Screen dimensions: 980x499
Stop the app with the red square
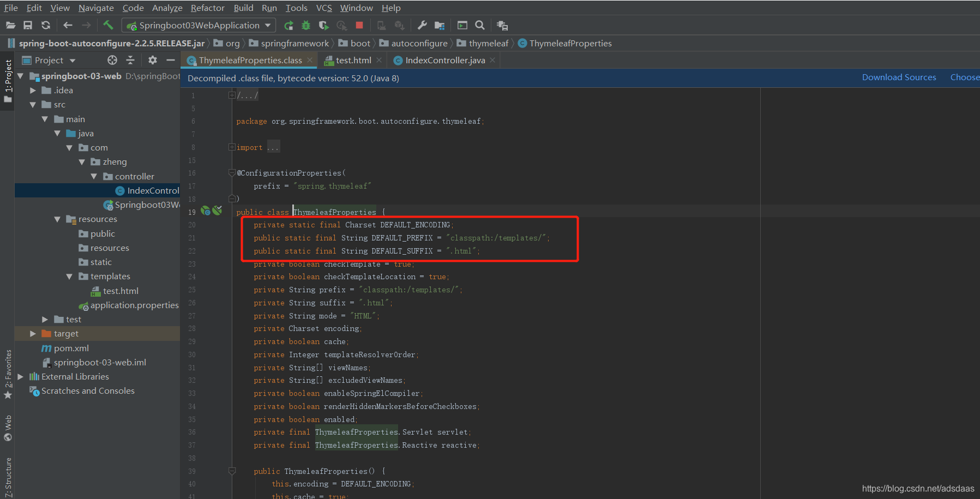[359, 25]
